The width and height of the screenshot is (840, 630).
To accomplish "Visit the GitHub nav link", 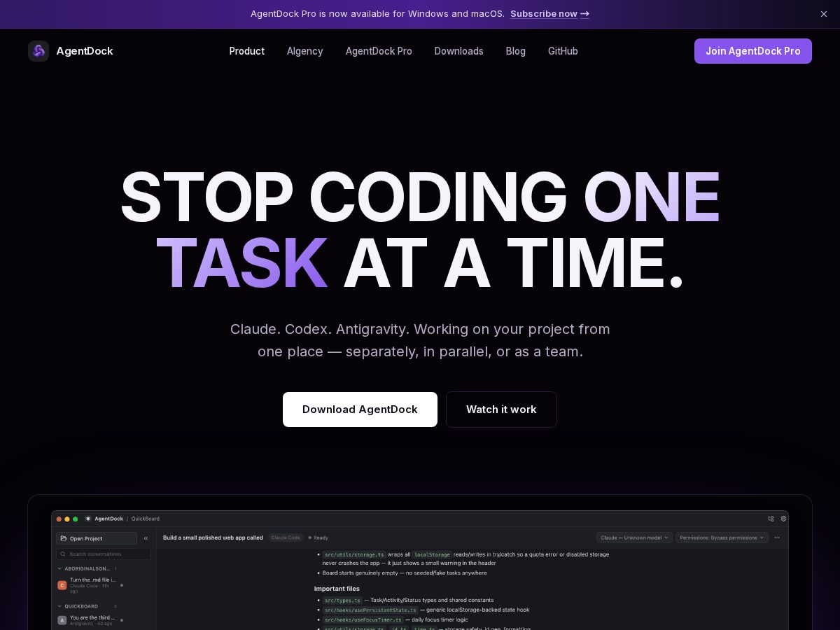I will pos(563,51).
